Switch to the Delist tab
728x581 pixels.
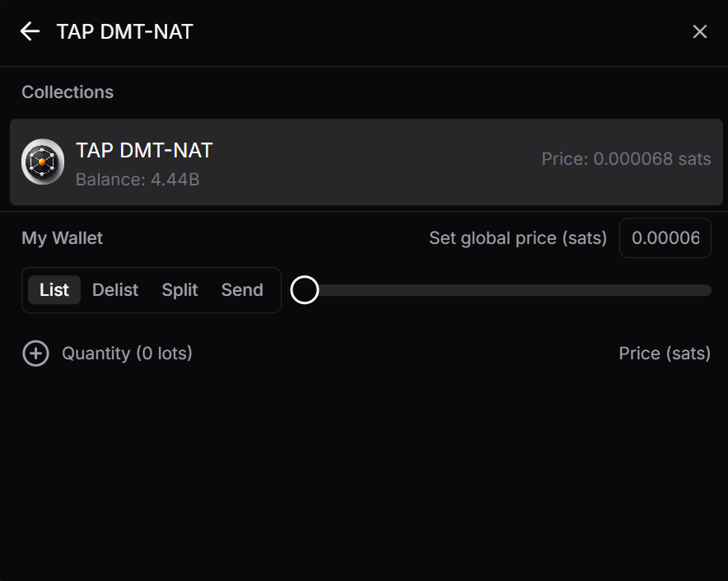[x=115, y=290]
